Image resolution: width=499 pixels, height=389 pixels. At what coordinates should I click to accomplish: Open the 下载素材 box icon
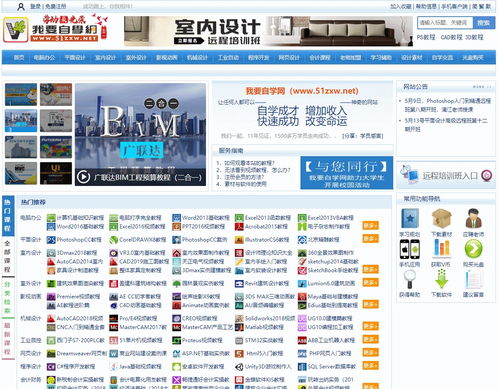click(441, 219)
